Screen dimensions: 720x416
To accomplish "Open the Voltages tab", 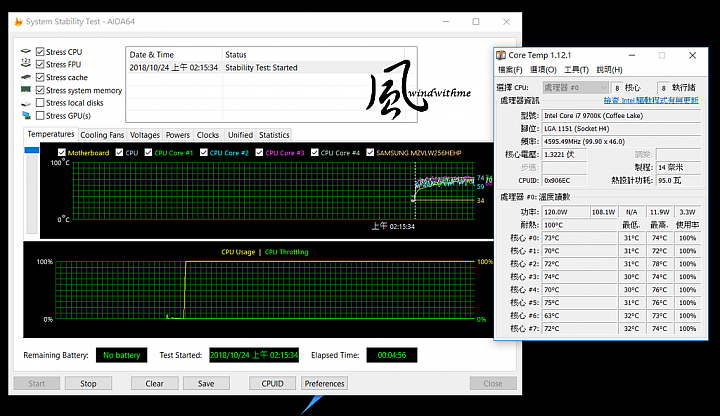I will [145, 135].
